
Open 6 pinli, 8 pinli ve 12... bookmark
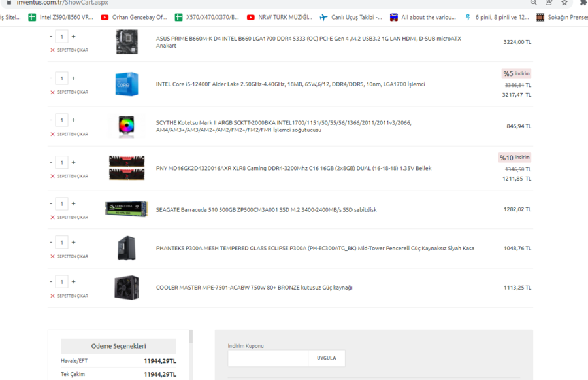[x=497, y=17]
